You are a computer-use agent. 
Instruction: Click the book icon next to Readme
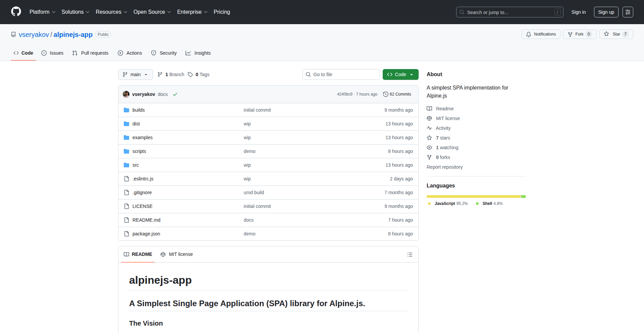click(429, 109)
